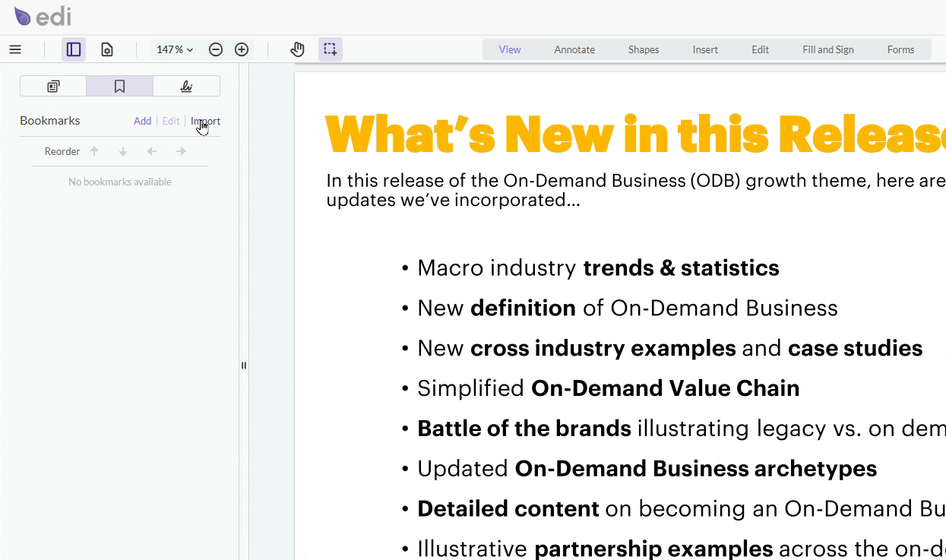946x560 pixels.
Task: Switch to the Forms tab
Action: pyautogui.click(x=900, y=49)
